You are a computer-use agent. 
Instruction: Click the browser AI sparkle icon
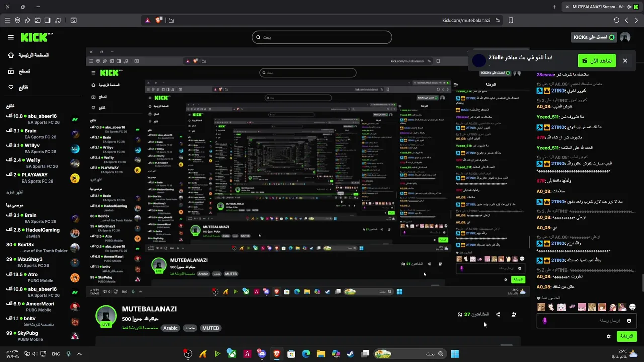(27, 20)
